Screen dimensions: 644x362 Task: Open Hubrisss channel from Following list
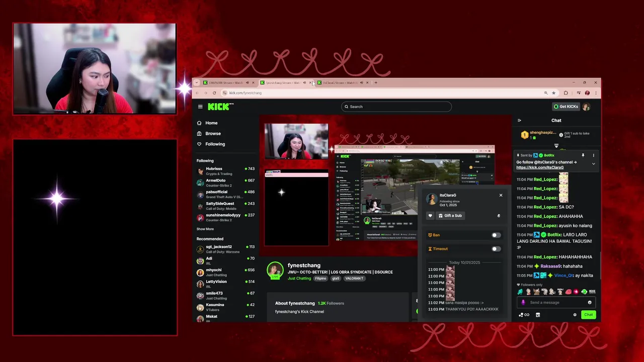[x=225, y=171]
